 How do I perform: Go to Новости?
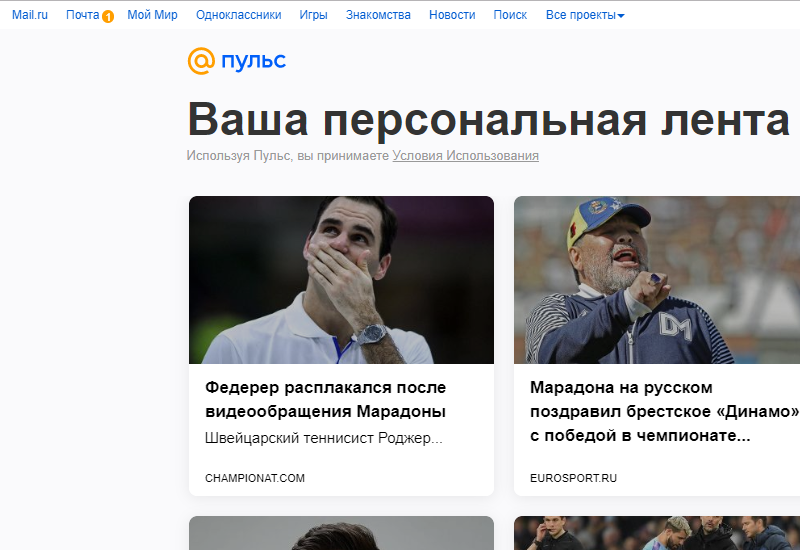point(452,15)
